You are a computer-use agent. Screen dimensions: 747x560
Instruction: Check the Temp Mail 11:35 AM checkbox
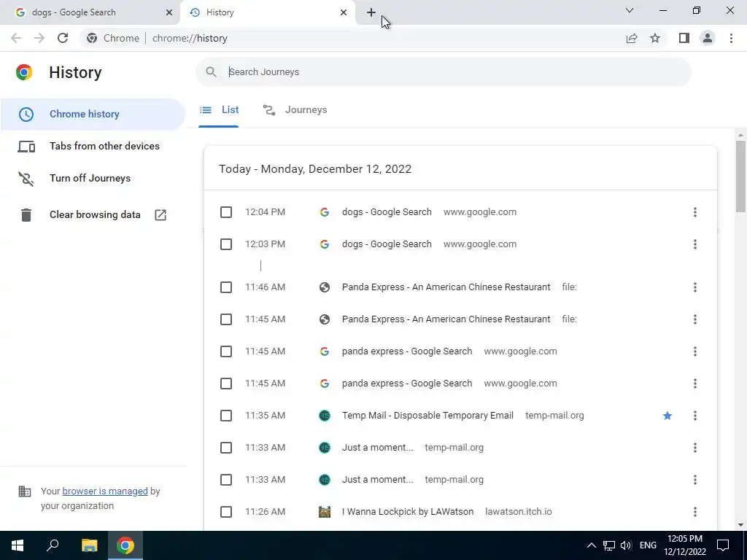[226, 416]
